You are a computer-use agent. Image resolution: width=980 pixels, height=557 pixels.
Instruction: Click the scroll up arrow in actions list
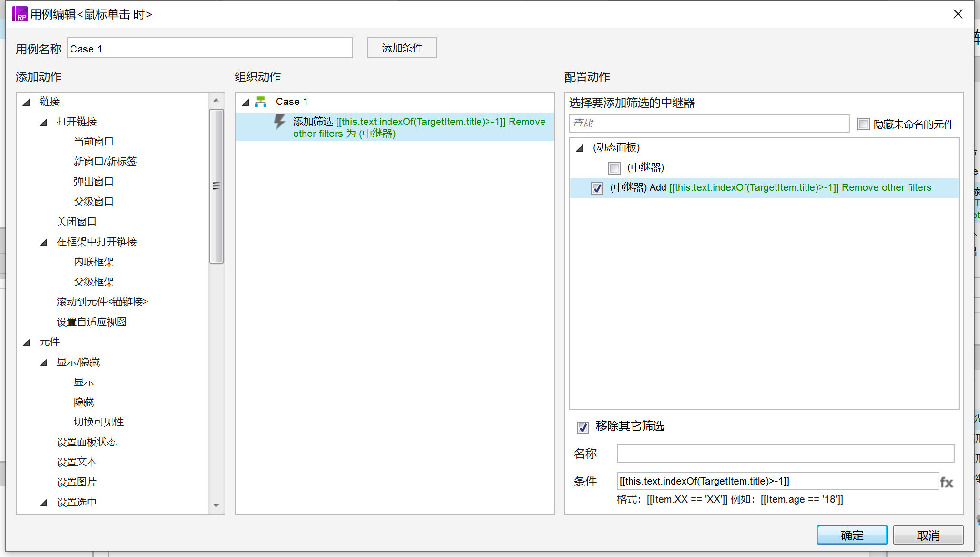pos(216,100)
